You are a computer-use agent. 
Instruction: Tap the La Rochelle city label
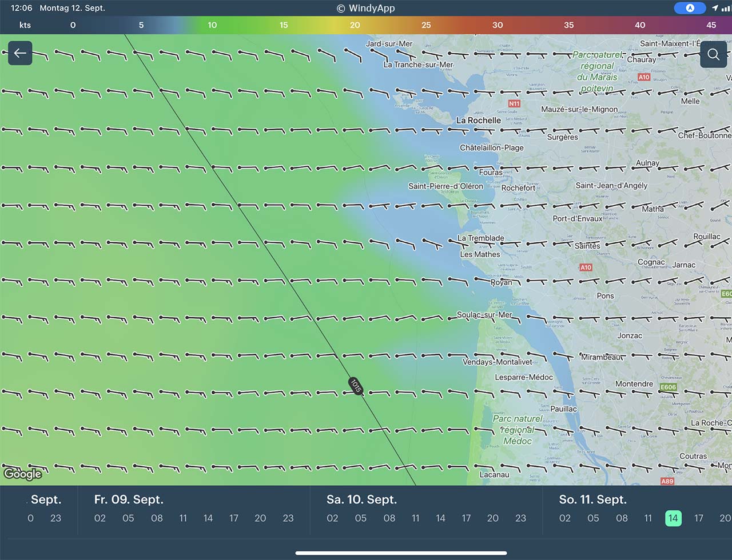click(478, 121)
